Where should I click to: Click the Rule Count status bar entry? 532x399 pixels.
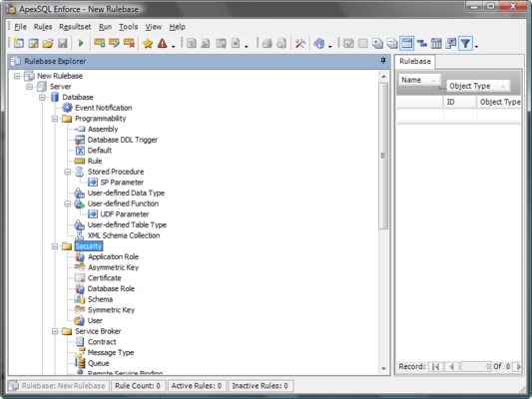pos(138,386)
